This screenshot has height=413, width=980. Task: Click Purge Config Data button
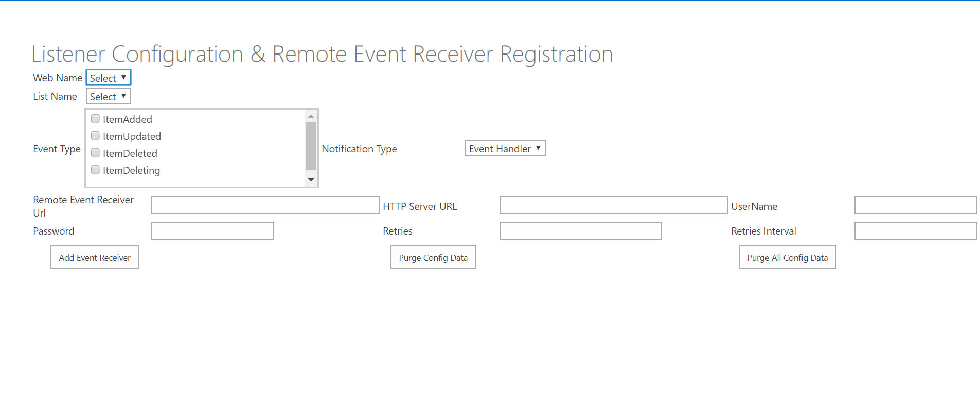coord(433,257)
